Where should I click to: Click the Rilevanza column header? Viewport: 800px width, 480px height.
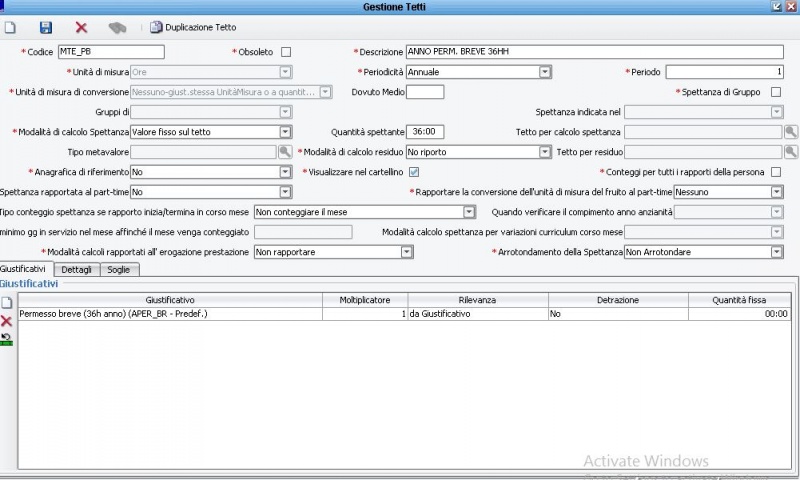pyautogui.click(x=478, y=300)
